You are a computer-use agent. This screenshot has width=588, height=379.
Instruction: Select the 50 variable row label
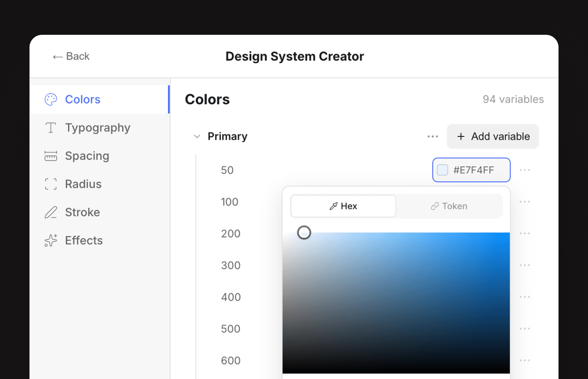pos(227,170)
